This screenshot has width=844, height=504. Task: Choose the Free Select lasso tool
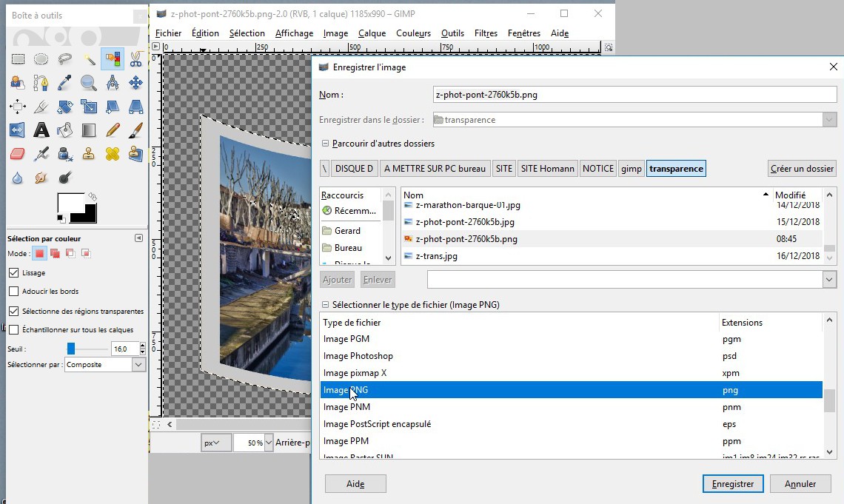click(64, 59)
